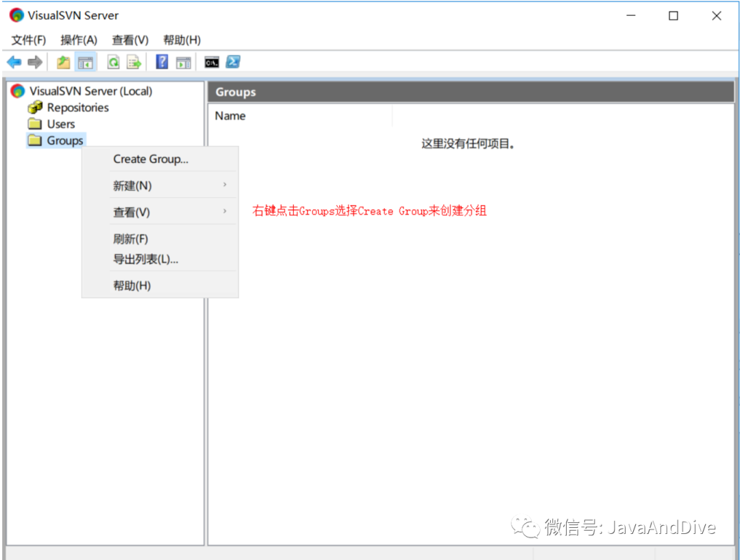Expand the 新建(N) submenu arrow
The height and width of the screenshot is (560, 740).
click(225, 184)
